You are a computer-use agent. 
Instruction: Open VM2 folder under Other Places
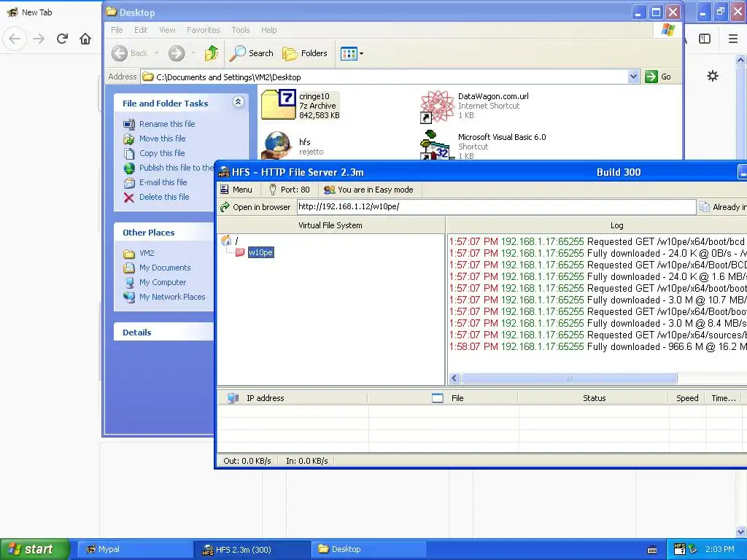pos(147,253)
